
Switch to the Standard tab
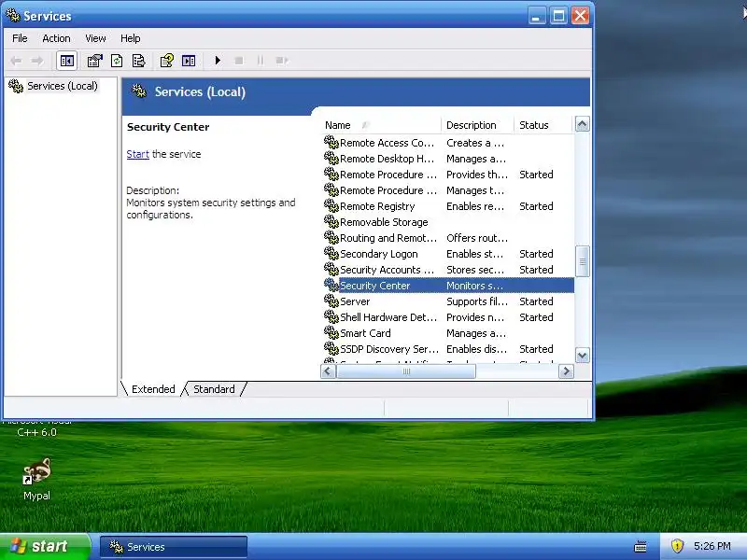[x=214, y=389]
